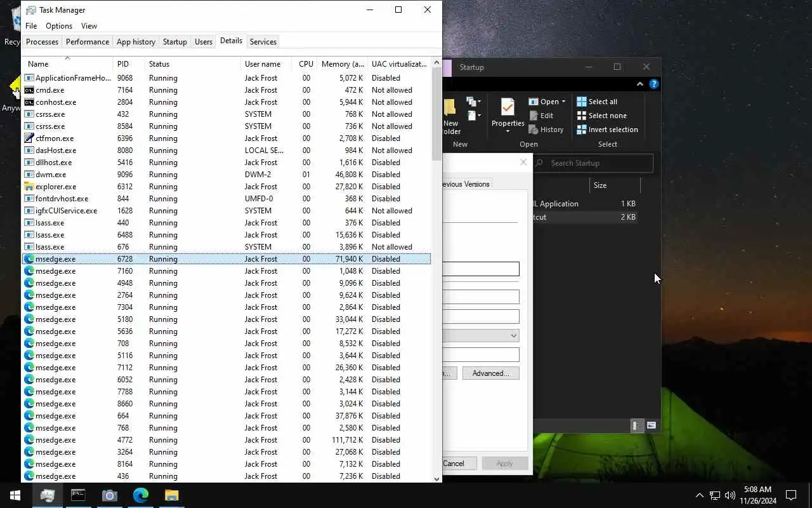Switch to the Services tab
812x508 pixels.
263,42
